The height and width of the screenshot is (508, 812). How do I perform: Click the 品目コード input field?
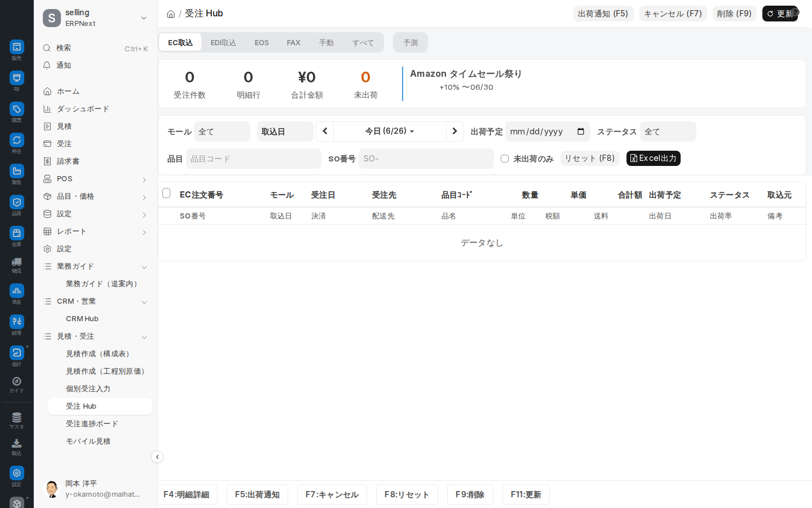coord(254,159)
